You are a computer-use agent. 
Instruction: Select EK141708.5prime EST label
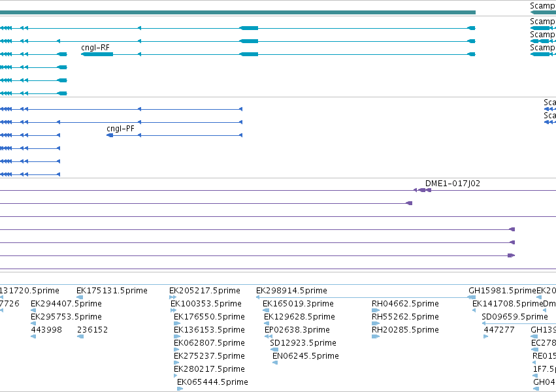(508, 304)
